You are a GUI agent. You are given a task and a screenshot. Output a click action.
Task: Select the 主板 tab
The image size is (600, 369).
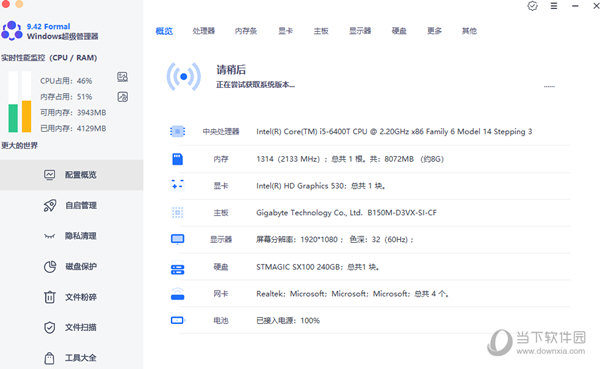pyautogui.click(x=321, y=31)
